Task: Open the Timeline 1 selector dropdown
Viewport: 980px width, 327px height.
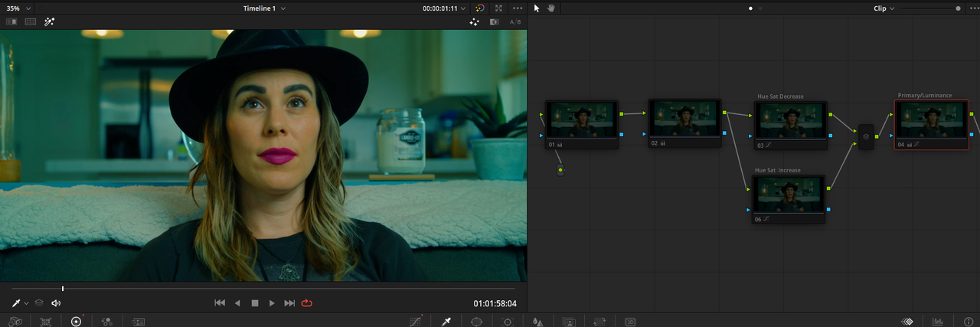Action: [265, 8]
